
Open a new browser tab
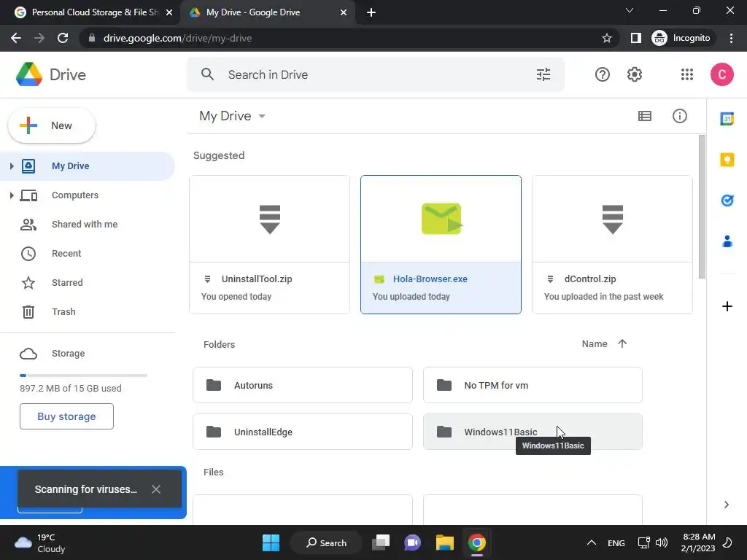click(371, 12)
